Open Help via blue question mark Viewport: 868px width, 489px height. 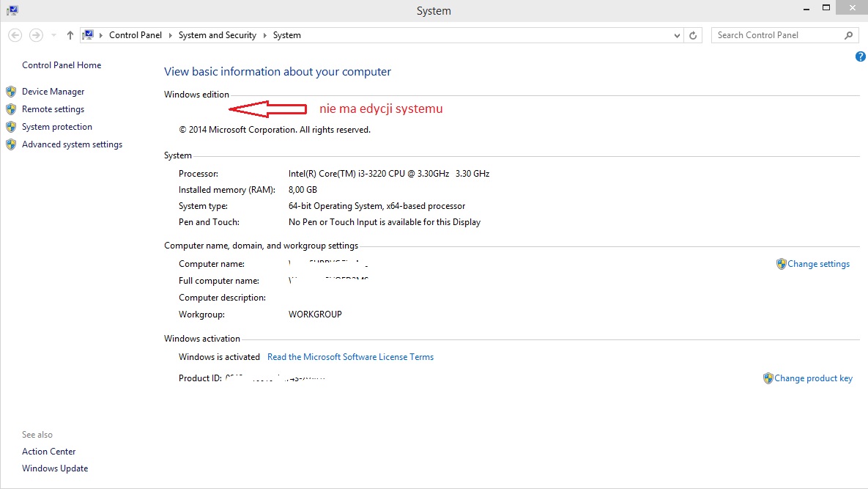860,56
